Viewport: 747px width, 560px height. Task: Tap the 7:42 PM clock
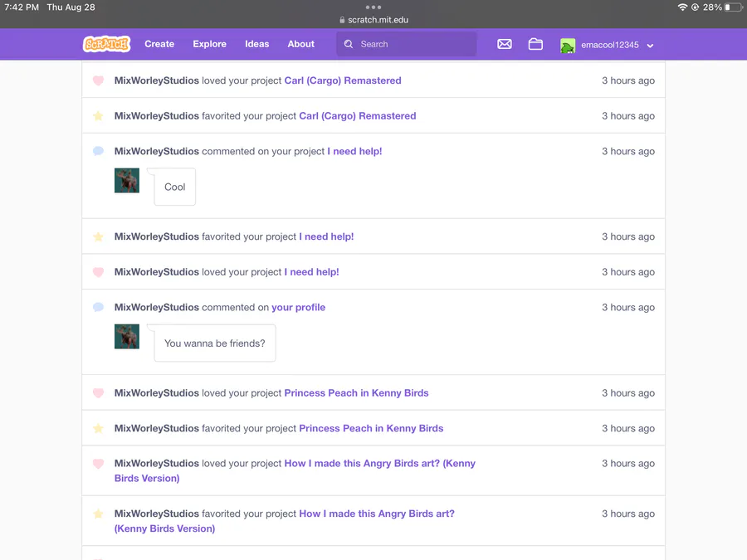pyautogui.click(x=22, y=7)
